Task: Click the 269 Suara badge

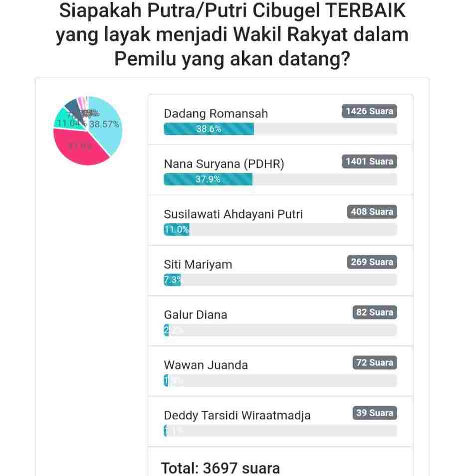Action: pyautogui.click(x=372, y=262)
